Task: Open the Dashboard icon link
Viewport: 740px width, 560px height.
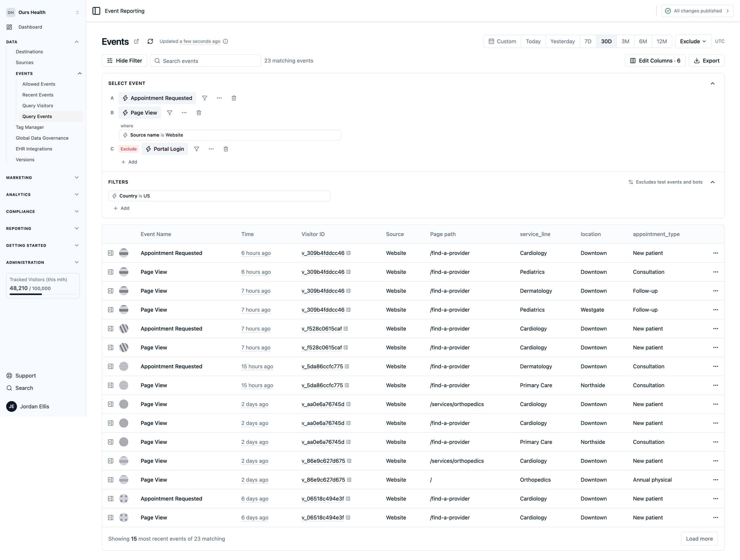Action: coord(9,27)
